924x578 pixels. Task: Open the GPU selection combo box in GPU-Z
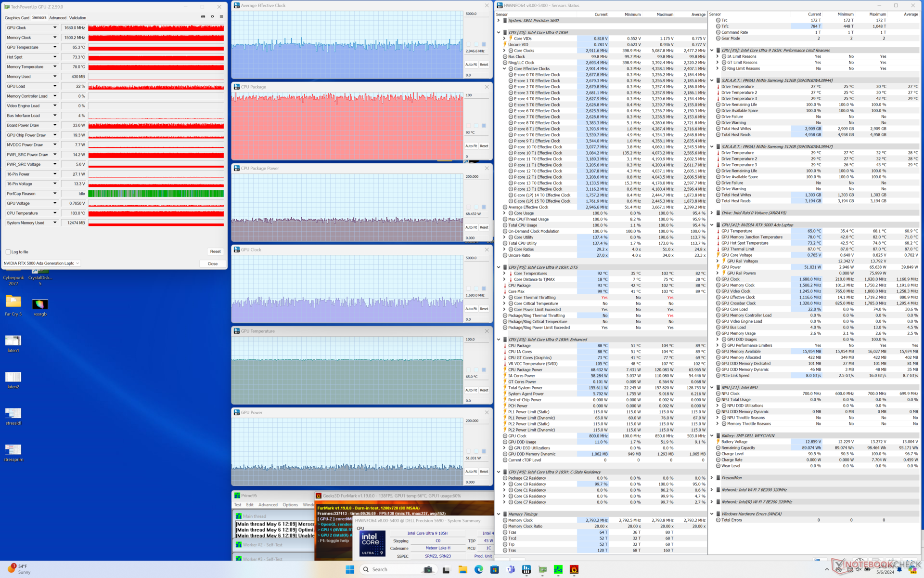click(41, 263)
